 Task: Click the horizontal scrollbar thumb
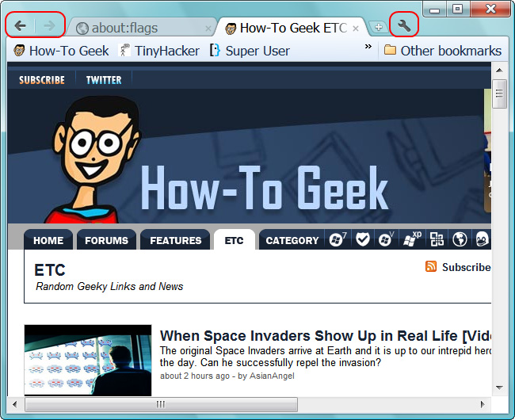pos(161,404)
